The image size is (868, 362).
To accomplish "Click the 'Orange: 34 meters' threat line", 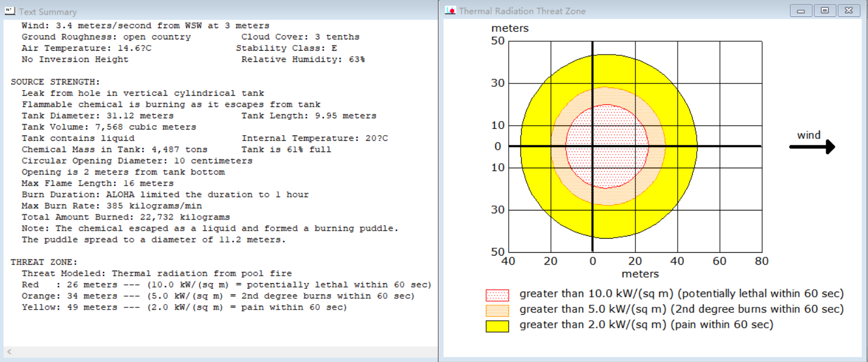I will click(x=218, y=296).
